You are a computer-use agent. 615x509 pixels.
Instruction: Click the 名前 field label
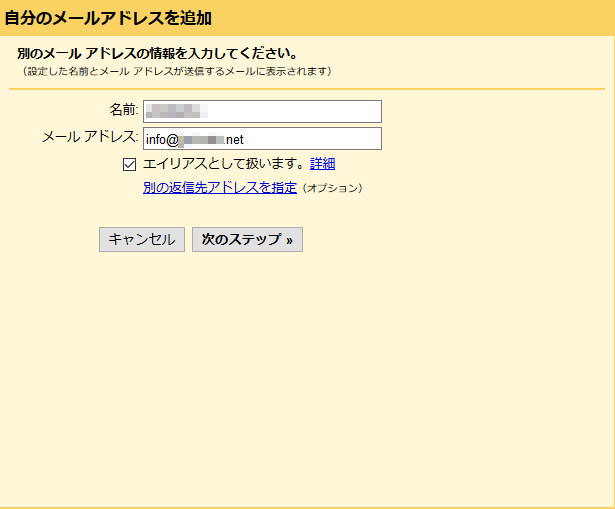click(x=123, y=109)
